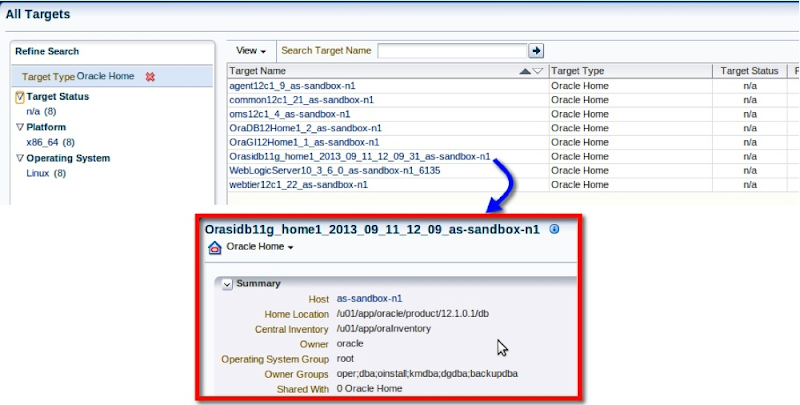The width and height of the screenshot is (800, 405).
Task: Click the All Targets page title
Action: coord(38,14)
